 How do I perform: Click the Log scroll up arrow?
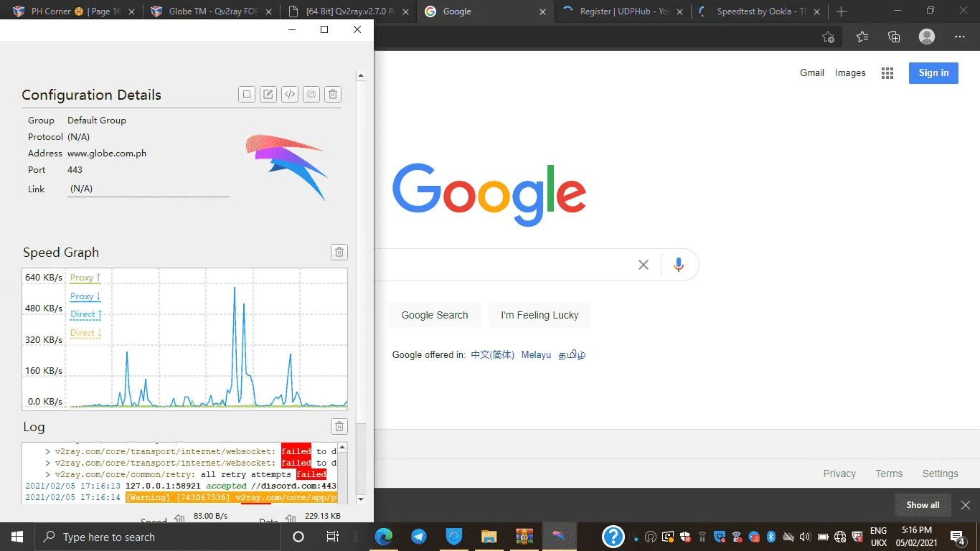(x=341, y=447)
